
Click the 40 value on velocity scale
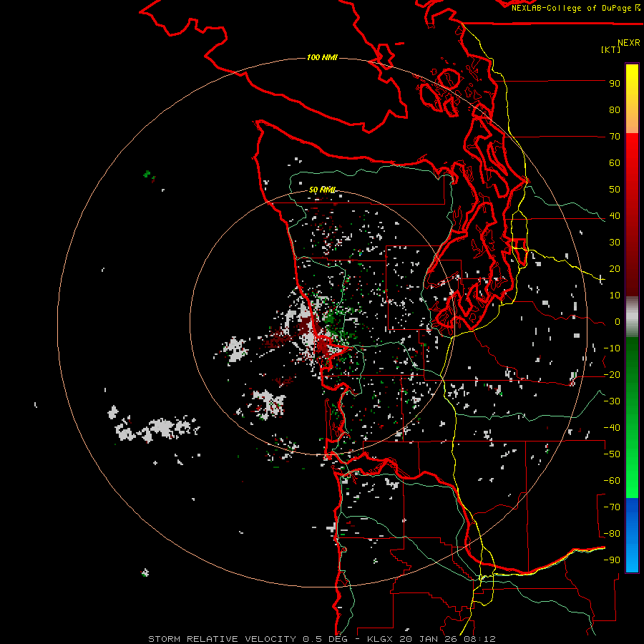tap(615, 216)
